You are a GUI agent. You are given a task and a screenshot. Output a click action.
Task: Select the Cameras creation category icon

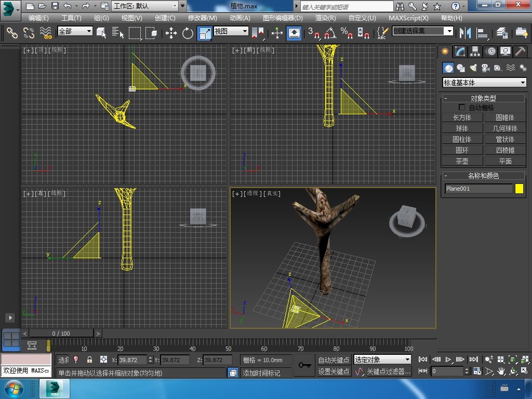tap(486, 68)
